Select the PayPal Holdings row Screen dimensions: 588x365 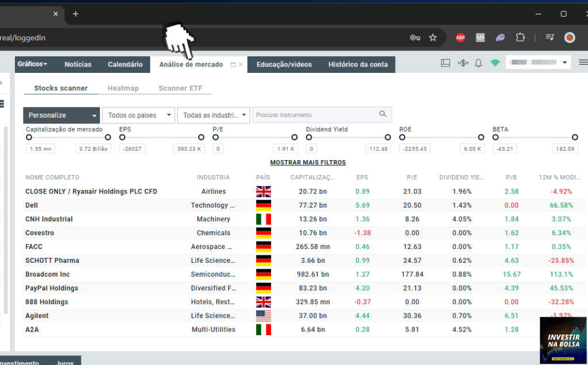click(x=304, y=288)
